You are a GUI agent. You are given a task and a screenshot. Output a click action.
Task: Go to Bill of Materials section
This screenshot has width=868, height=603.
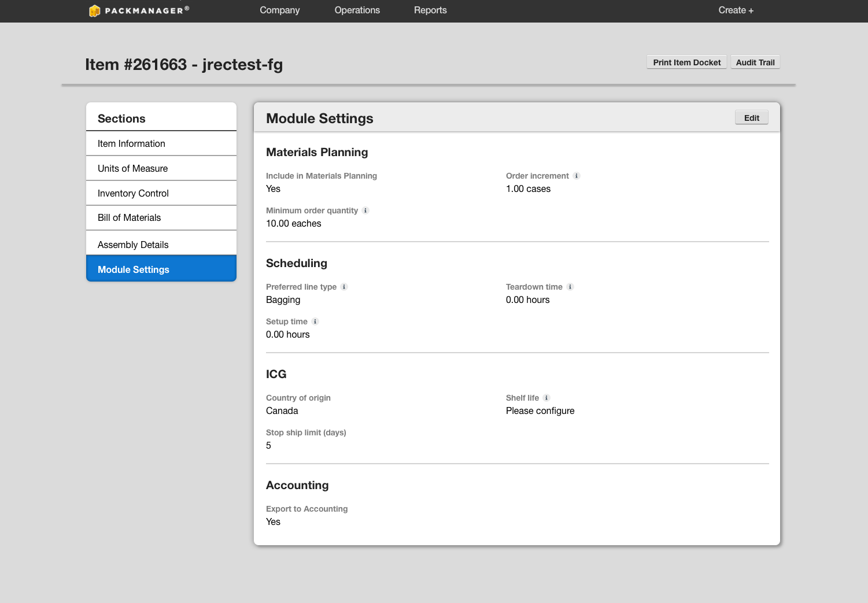coord(161,218)
